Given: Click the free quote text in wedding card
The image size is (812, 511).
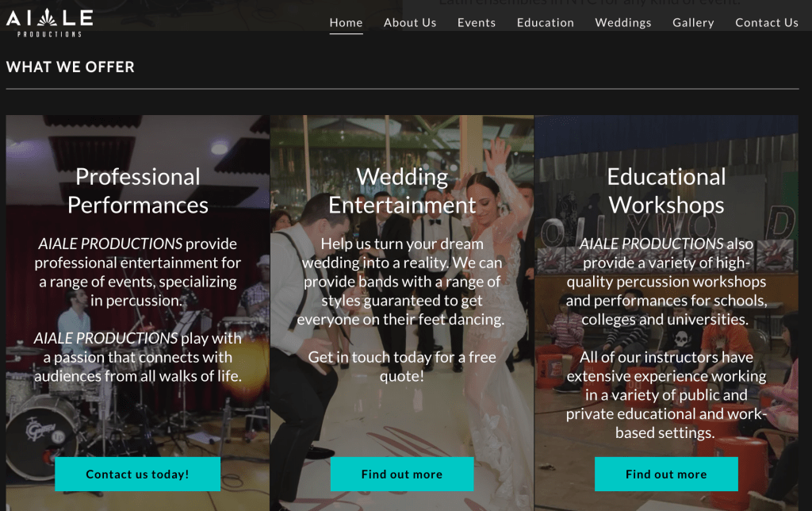Looking at the screenshot, I should [x=402, y=367].
